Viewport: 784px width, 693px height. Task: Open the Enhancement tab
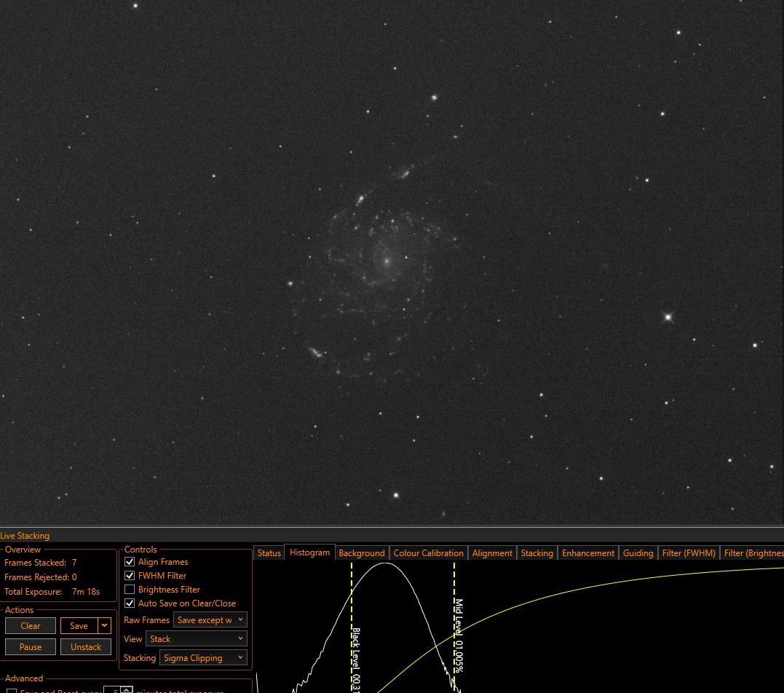point(588,553)
